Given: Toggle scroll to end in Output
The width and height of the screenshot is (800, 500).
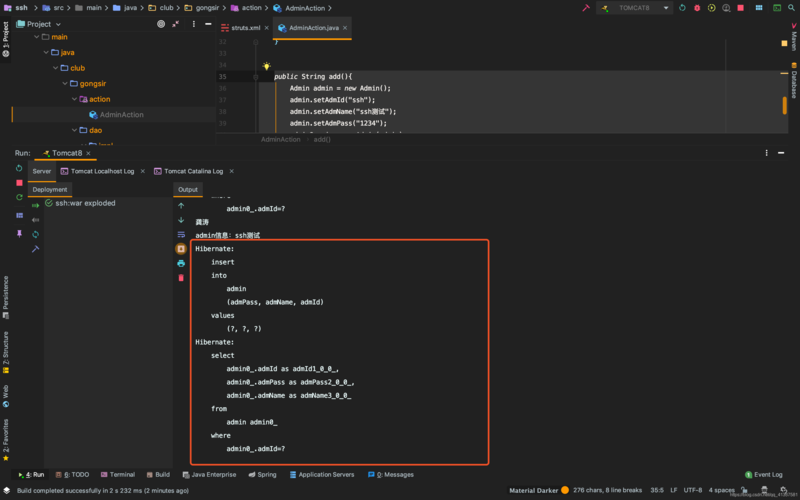Looking at the screenshot, I should tap(181, 248).
